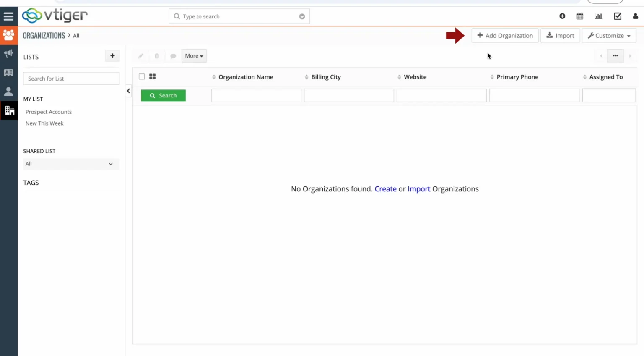
Task: Check the select-all checkbox in table header
Action: click(141, 76)
